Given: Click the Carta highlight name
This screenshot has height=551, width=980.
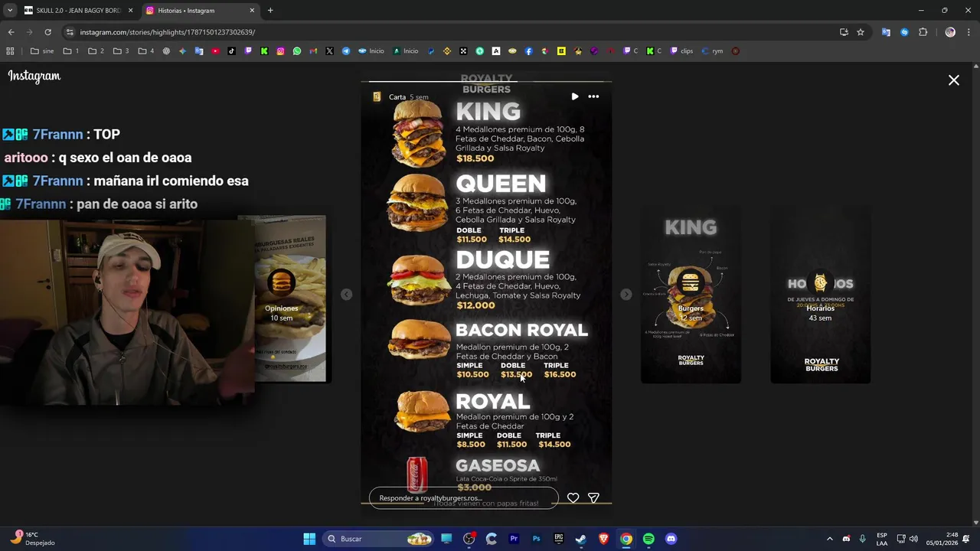Looking at the screenshot, I should point(397,97).
